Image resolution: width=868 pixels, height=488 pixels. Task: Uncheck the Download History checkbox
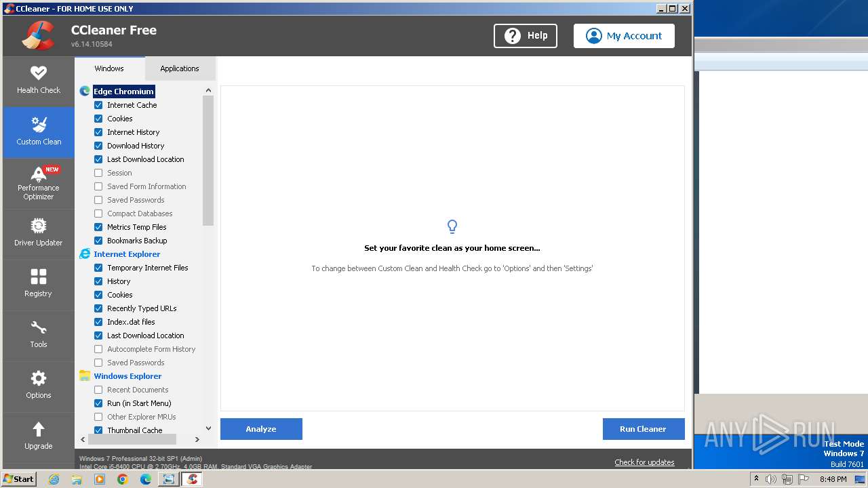(98, 146)
